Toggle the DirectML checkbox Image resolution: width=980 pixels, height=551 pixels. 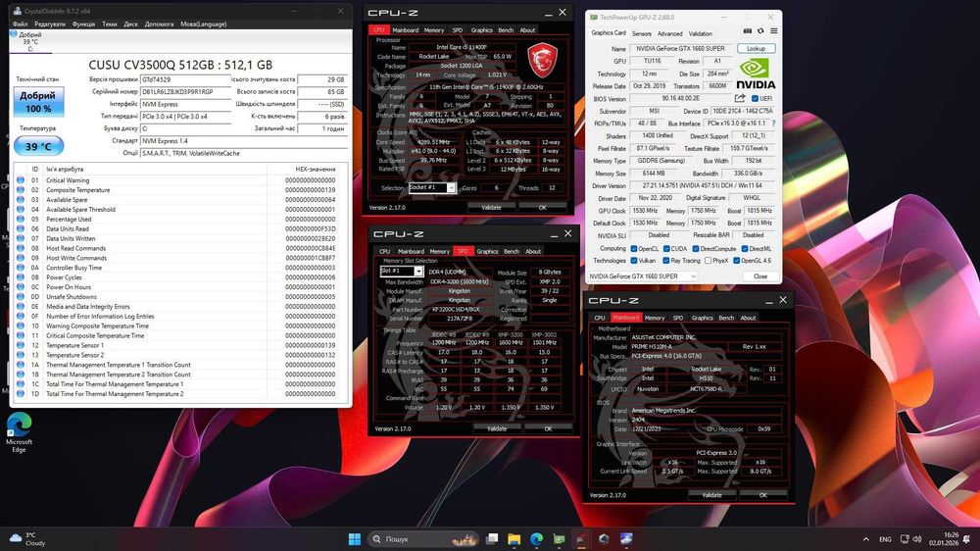pos(745,248)
